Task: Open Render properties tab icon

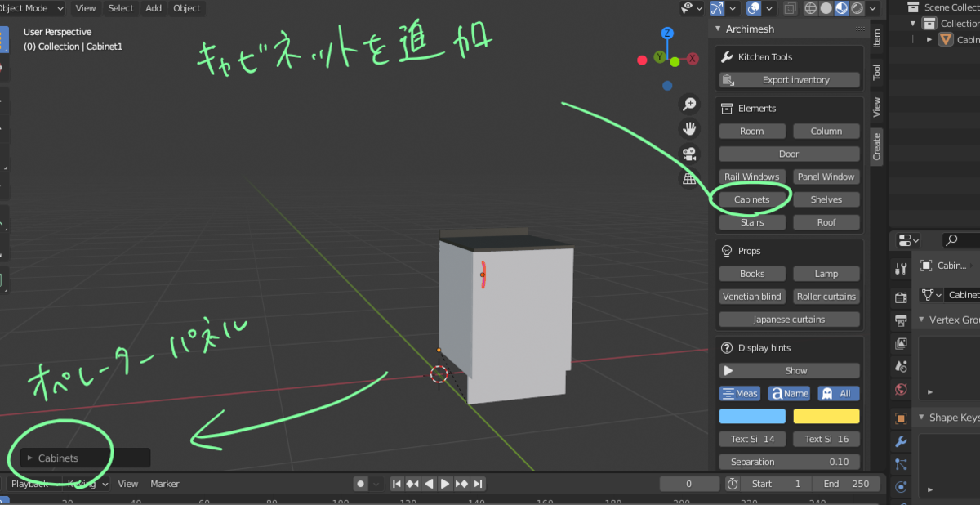Action: click(x=901, y=297)
